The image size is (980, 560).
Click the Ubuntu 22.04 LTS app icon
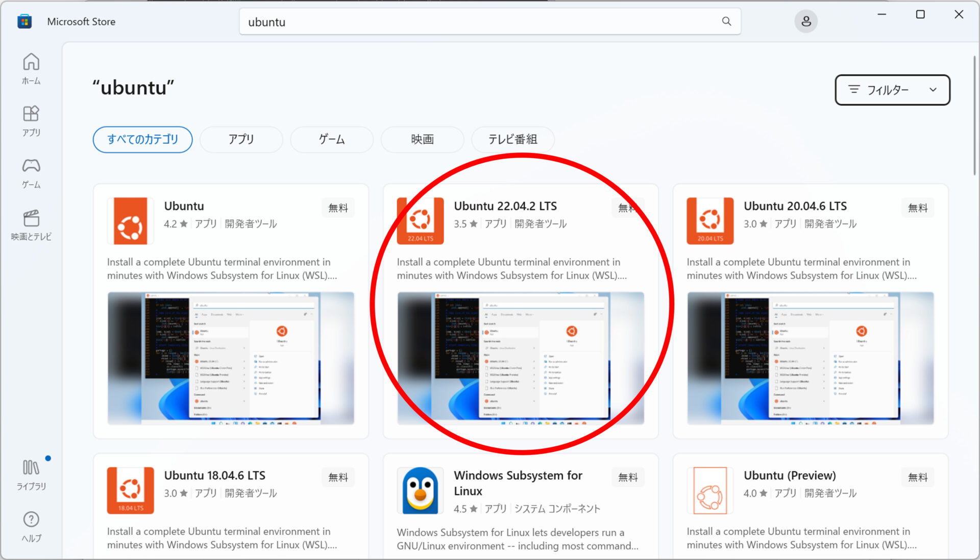point(420,221)
